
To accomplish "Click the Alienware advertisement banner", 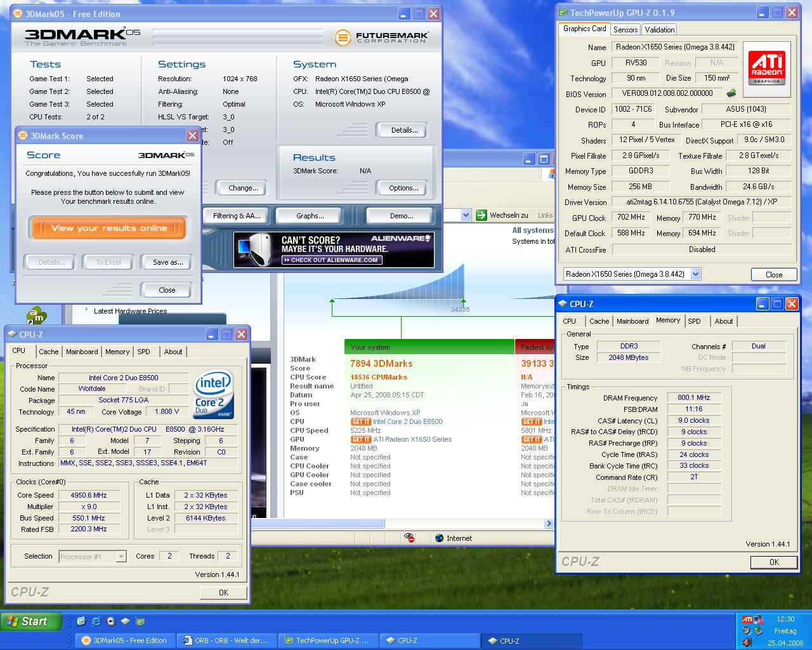I will coord(334,249).
